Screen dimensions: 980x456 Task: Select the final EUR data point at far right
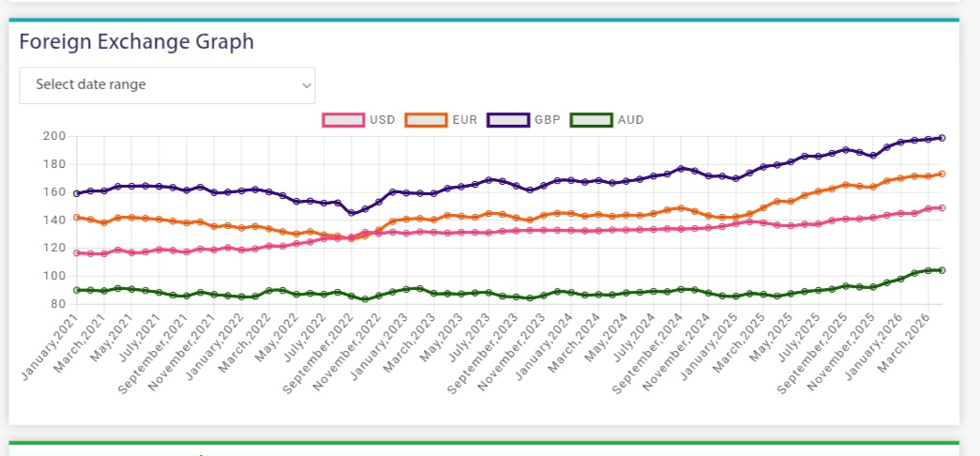point(942,174)
